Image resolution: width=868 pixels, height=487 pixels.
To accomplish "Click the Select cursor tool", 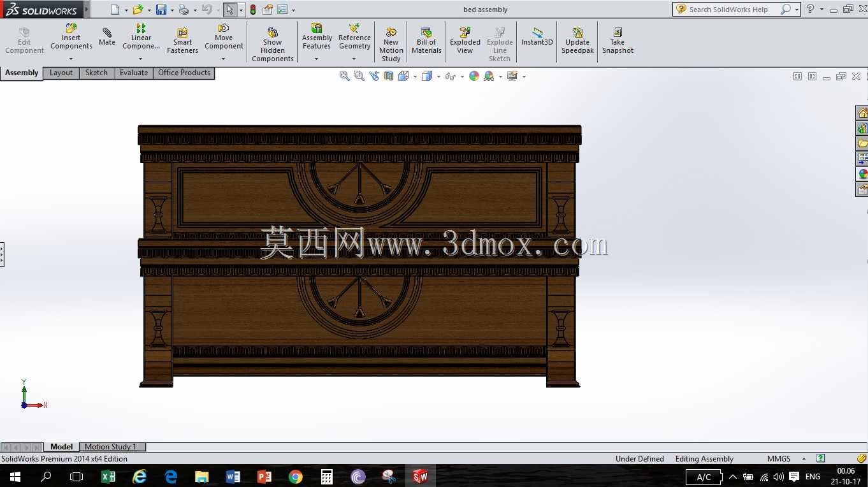I will point(229,10).
